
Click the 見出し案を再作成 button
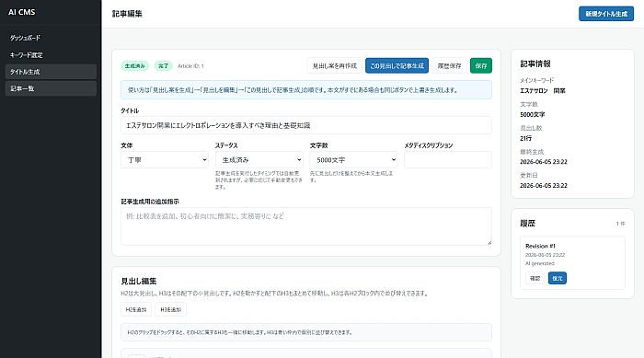point(334,65)
